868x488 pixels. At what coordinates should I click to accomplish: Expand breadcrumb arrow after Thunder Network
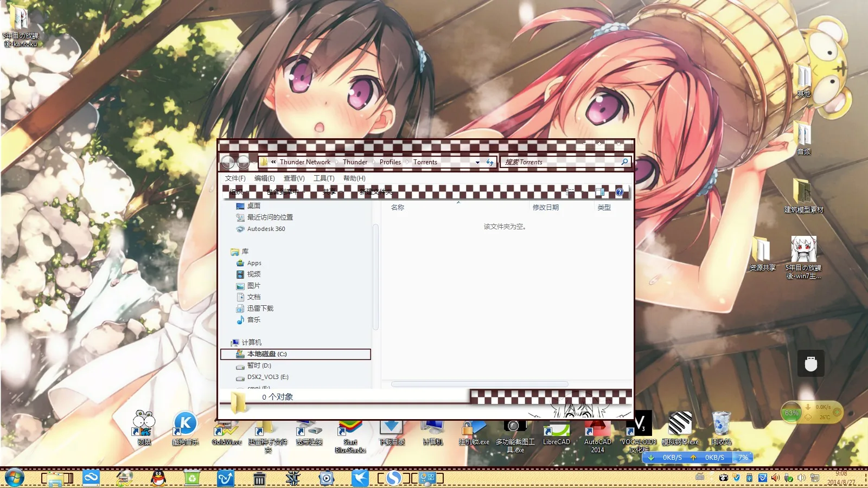pyautogui.click(x=336, y=162)
